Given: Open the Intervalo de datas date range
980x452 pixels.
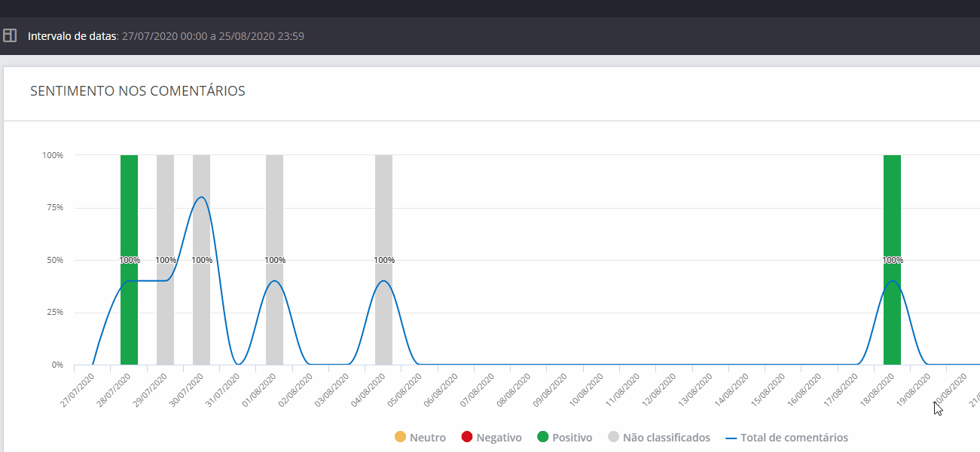Looking at the screenshot, I should pyautogui.click(x=166, y=36).
